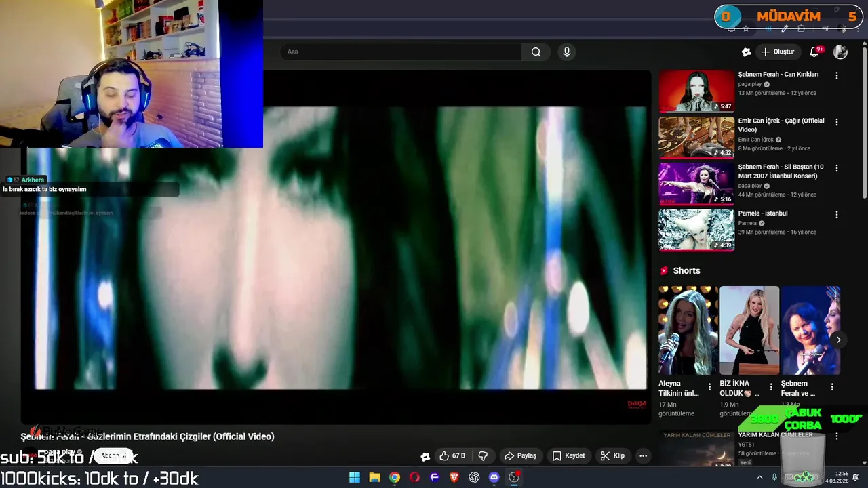The width and height of the screenshot is (868, 488).
Task: Open options for Emir Can İğrek Çağır video
Action: (836, 122)
